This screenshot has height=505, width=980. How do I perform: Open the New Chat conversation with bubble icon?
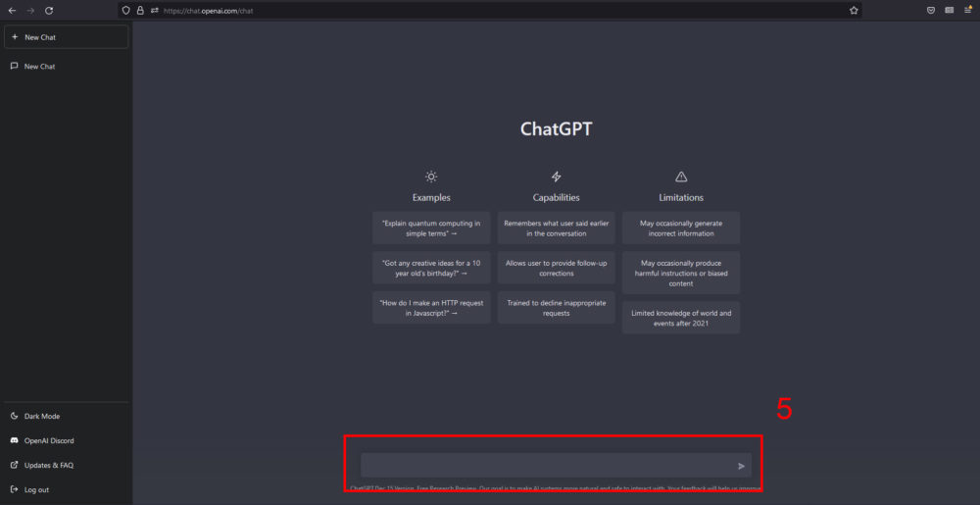[x=67, y=67]
